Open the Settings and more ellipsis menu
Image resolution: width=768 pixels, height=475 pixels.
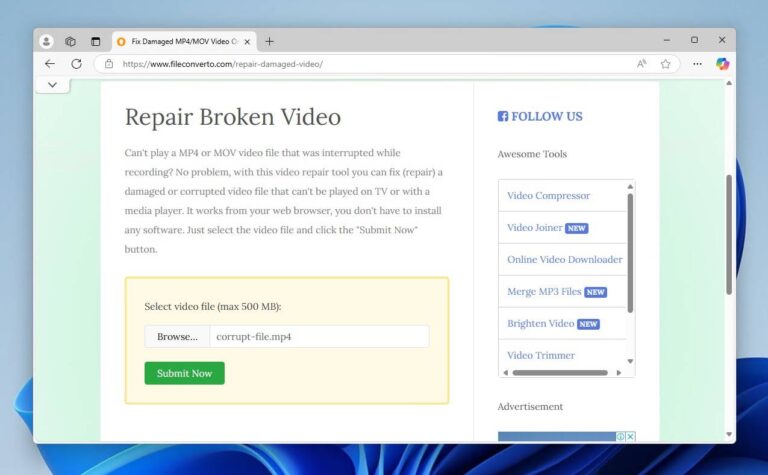[x=697, y=64]
